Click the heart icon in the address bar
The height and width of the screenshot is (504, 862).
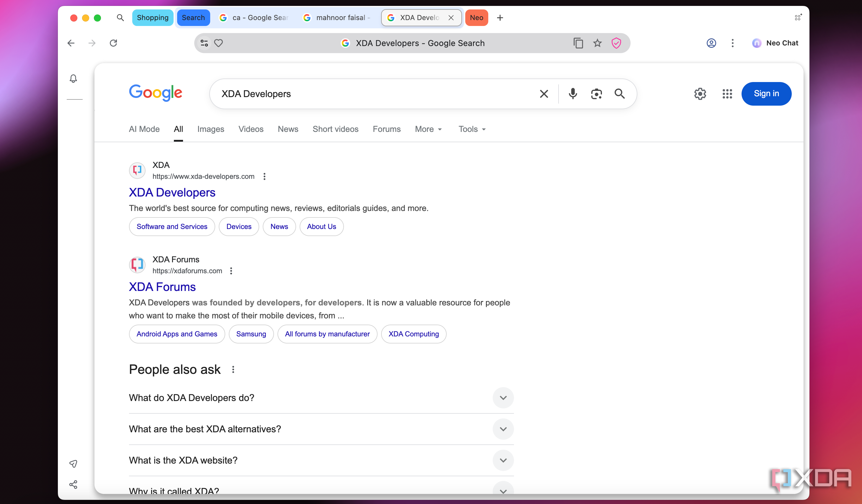click(218, 43)
